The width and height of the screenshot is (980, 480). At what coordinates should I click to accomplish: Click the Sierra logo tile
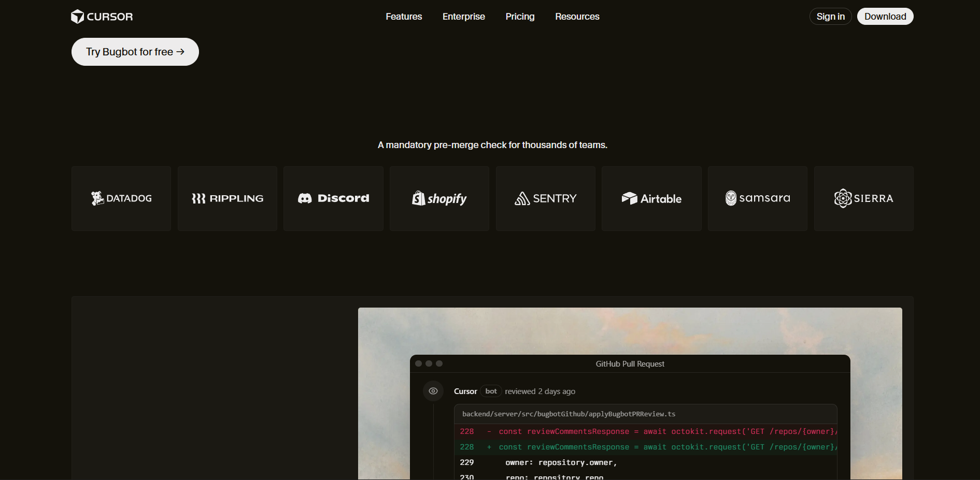point(864,198)
